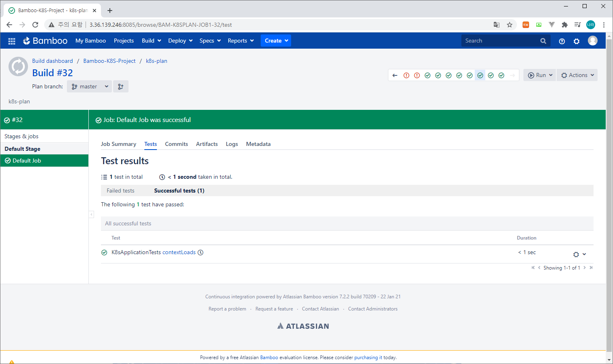The image size is (613, 364).
Task: Click Contact Administrators link
Action: [373, 309]
